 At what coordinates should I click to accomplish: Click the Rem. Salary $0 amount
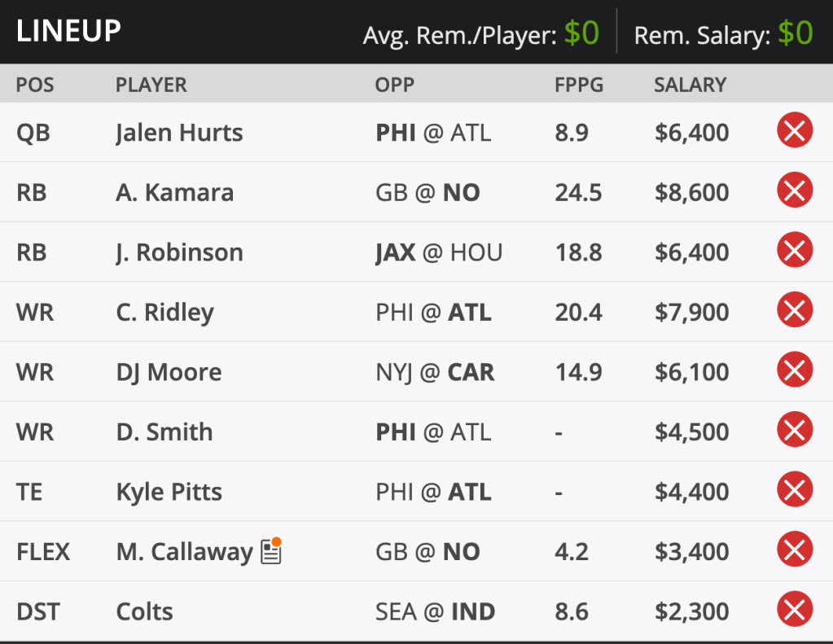coord(795,33)
